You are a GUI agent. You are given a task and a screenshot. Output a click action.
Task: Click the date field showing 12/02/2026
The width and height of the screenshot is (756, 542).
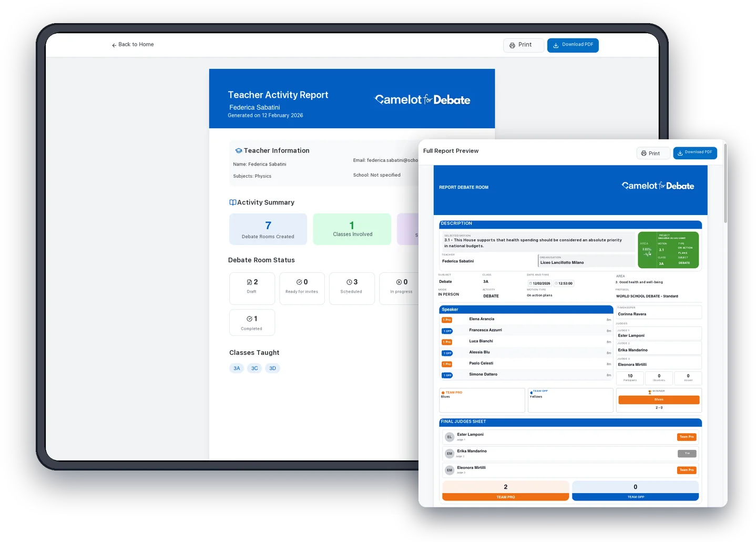pos(540,283)
